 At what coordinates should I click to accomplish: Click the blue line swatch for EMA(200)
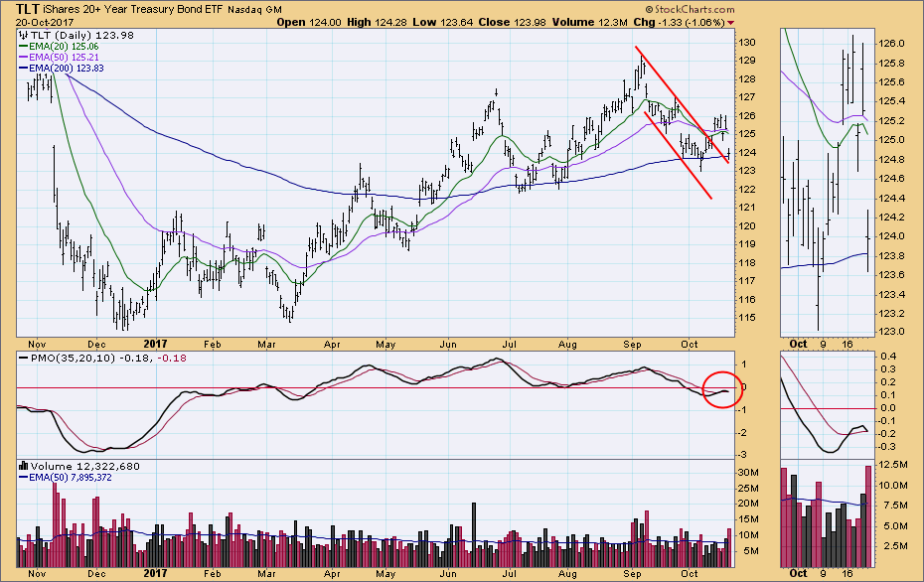24,69
